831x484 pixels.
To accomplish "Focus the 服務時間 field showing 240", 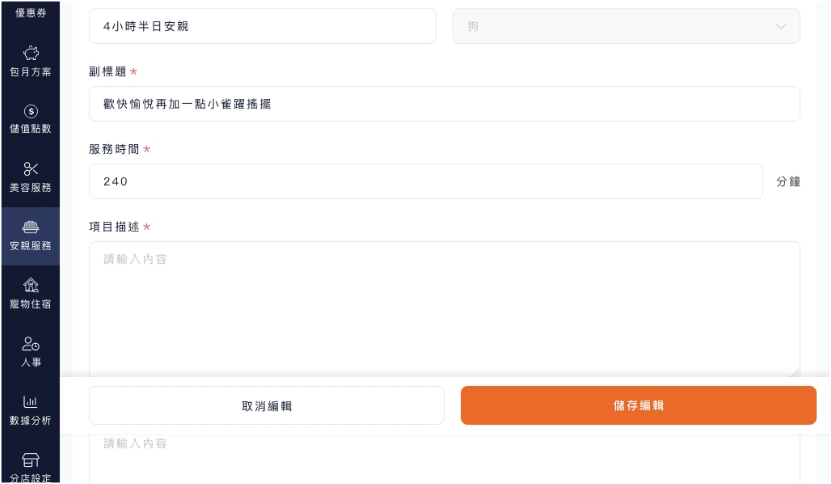I will click(x=426, y=181).
